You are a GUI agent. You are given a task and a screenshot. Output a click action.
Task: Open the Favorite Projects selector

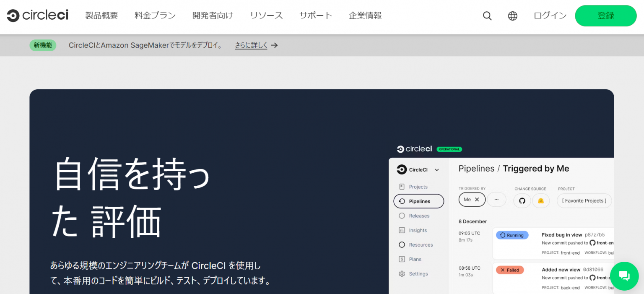(x=584, y=200)
